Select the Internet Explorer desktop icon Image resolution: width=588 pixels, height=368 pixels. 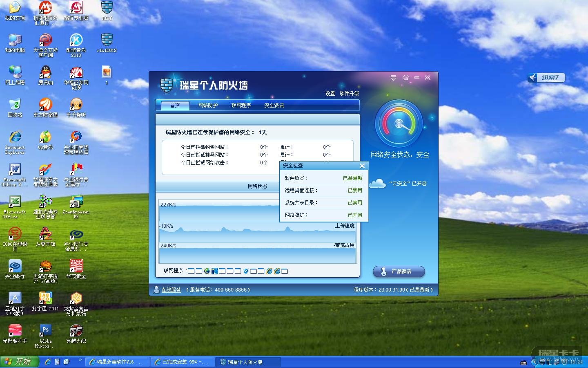(x=15, y=142)
